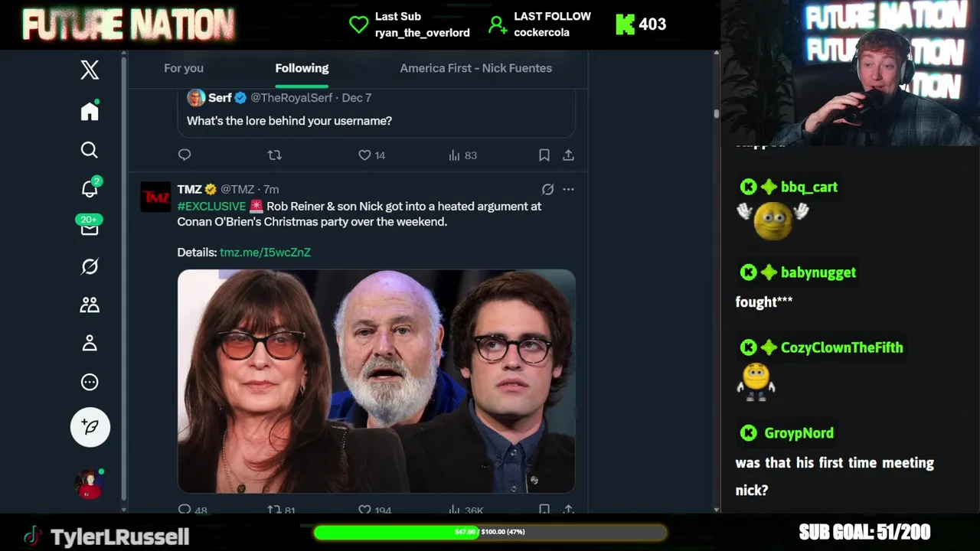Image resolution: width=980 pixels, height=551 pixels.
Task: Open the Explore search icon in sidebar
Action: (90, 150)
